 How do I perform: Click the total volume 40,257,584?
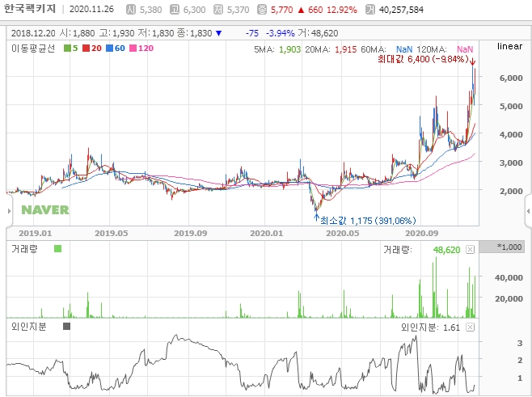401,10
